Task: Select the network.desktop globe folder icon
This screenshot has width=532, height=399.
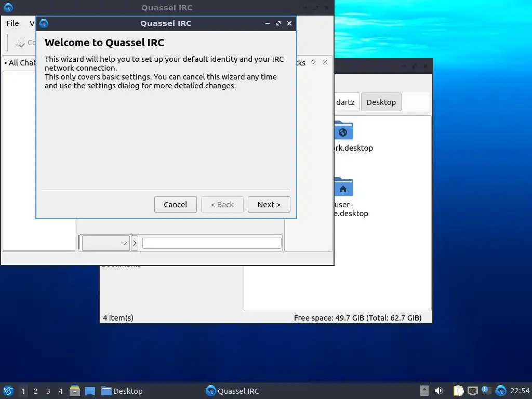Action: (343, 130)
